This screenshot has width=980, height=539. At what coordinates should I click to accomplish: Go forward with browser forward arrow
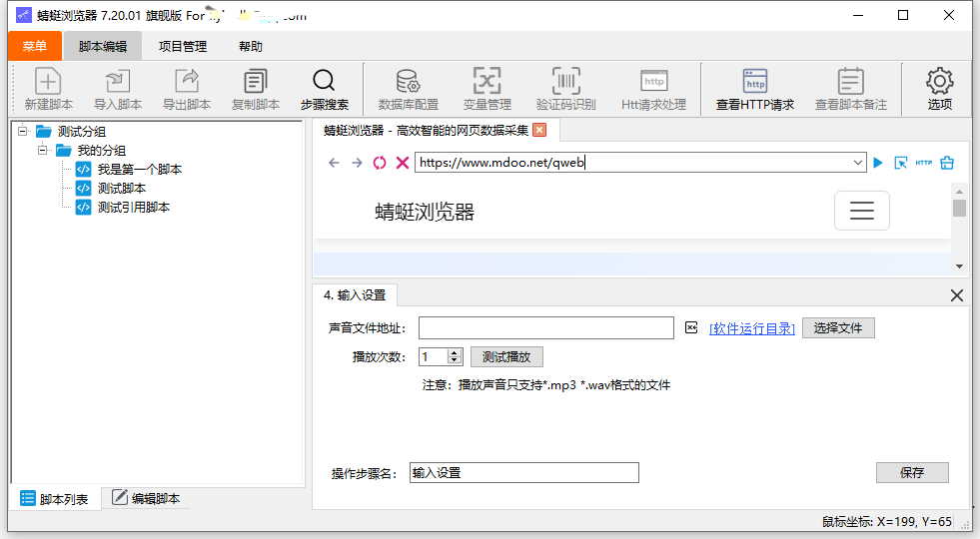point(357,163)
